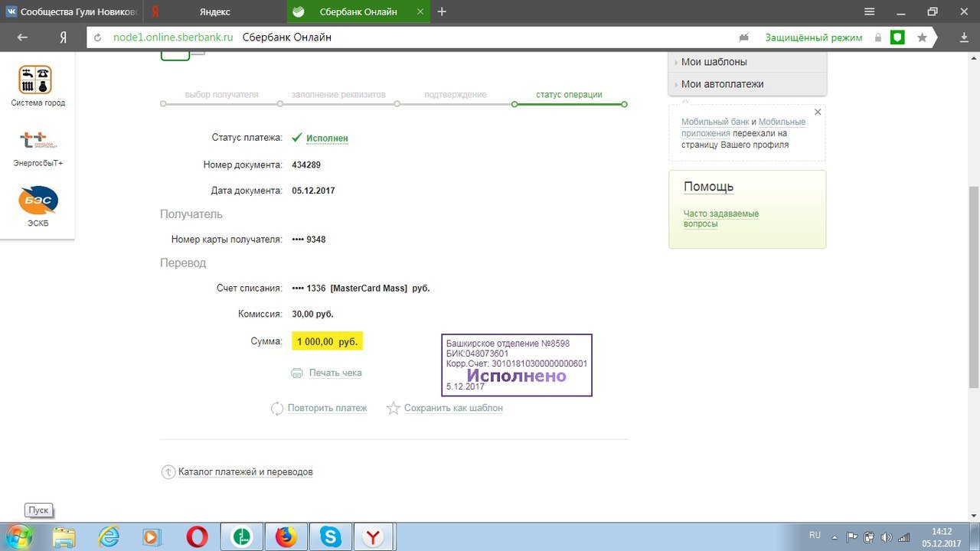Screen dimensions: 980x551
Task: Open Windows Start button
Action: (x=19, y=537)
